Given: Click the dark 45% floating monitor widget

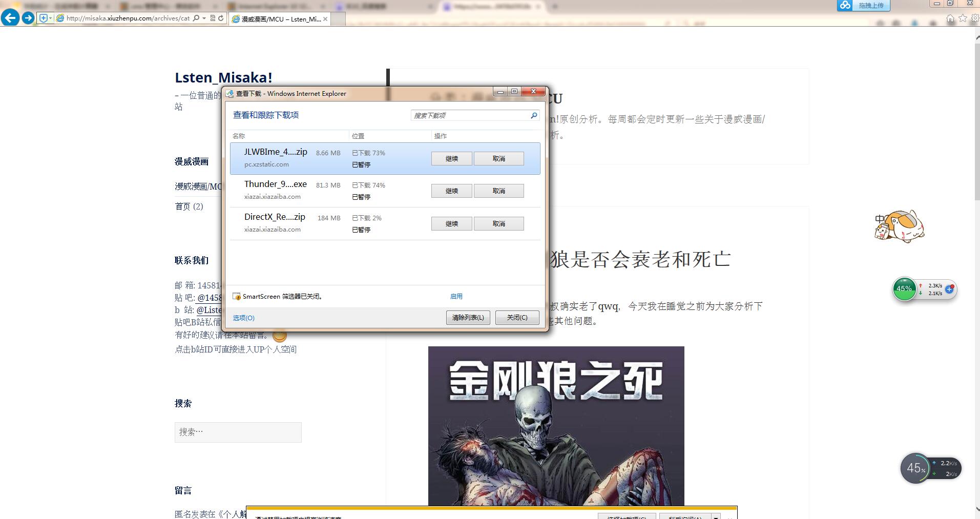Looking at the screenshot, I should coord(915,468).
